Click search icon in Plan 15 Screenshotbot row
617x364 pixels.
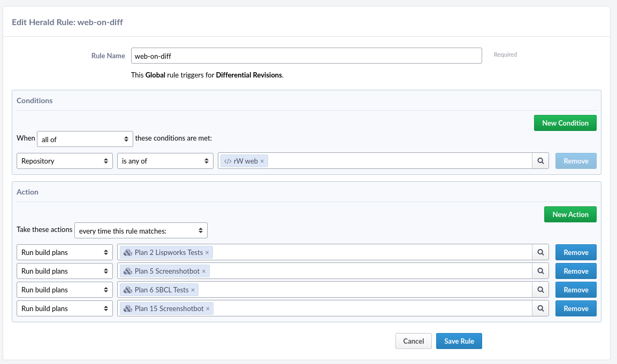540,308
